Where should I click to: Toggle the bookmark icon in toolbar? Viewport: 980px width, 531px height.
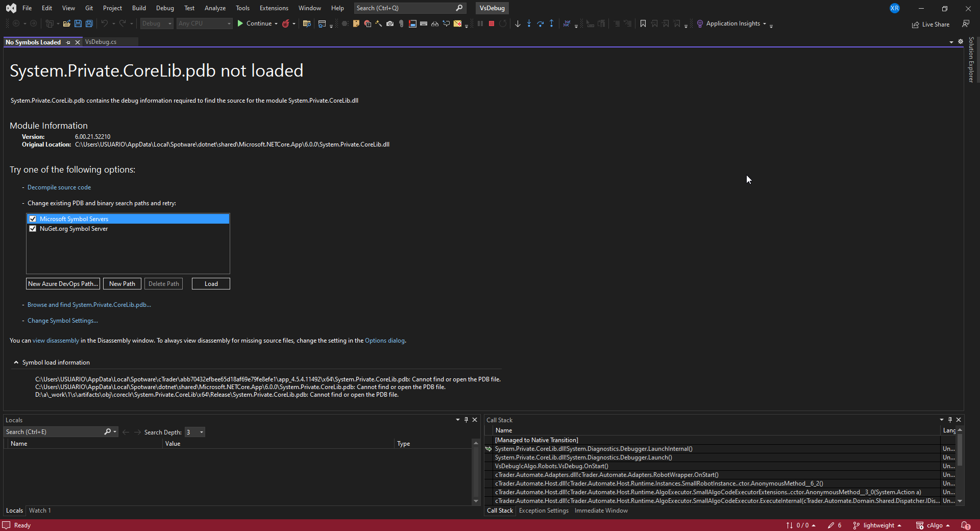[643, 23]
